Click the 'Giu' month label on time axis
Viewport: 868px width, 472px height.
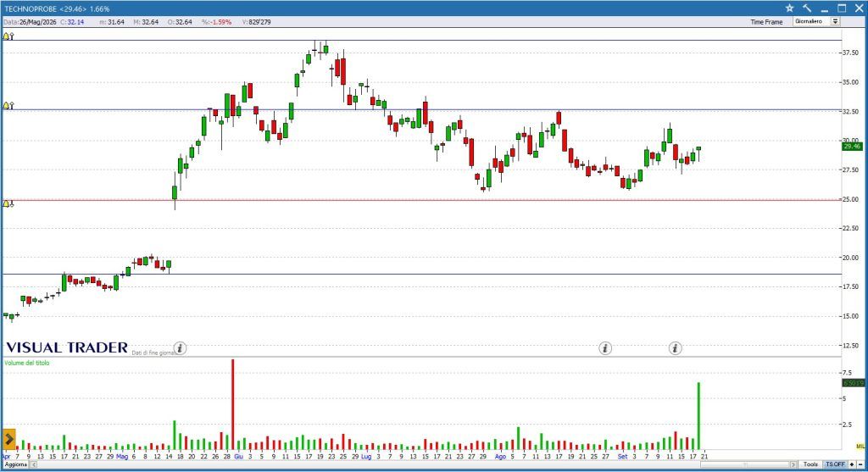click(x=238, y=457)
